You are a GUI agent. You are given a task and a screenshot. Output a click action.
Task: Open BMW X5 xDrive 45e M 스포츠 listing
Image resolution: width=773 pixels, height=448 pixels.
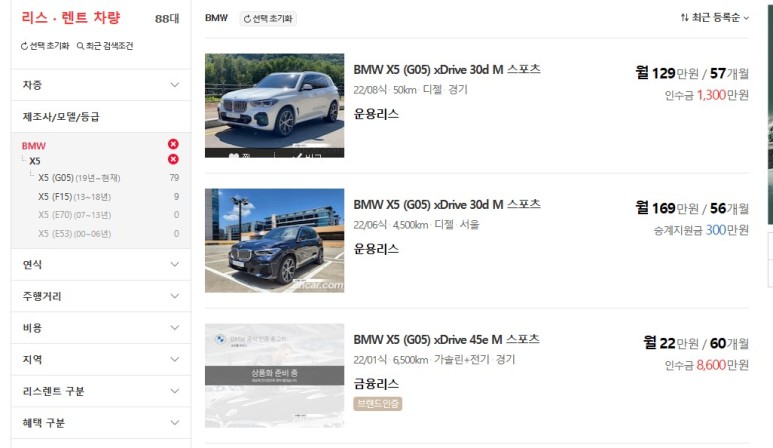click(x=446, y=340)
